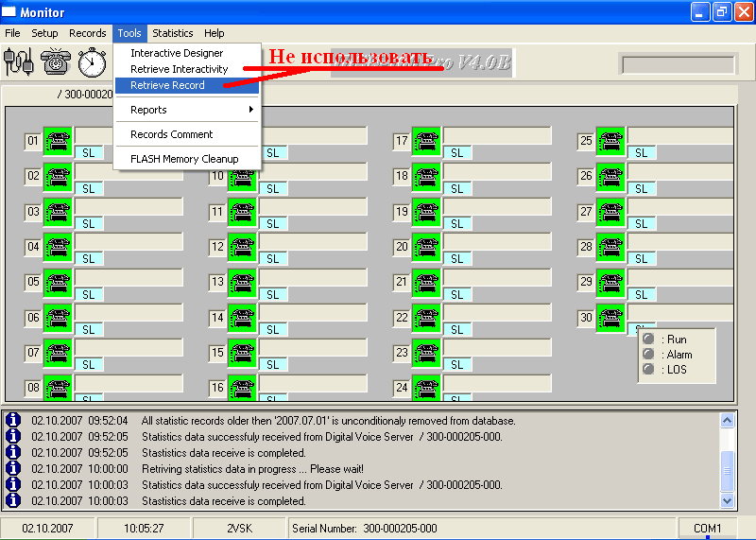Select Records Comment menu entry
This screenshot has height=540, width=756.
click(172, 134)
